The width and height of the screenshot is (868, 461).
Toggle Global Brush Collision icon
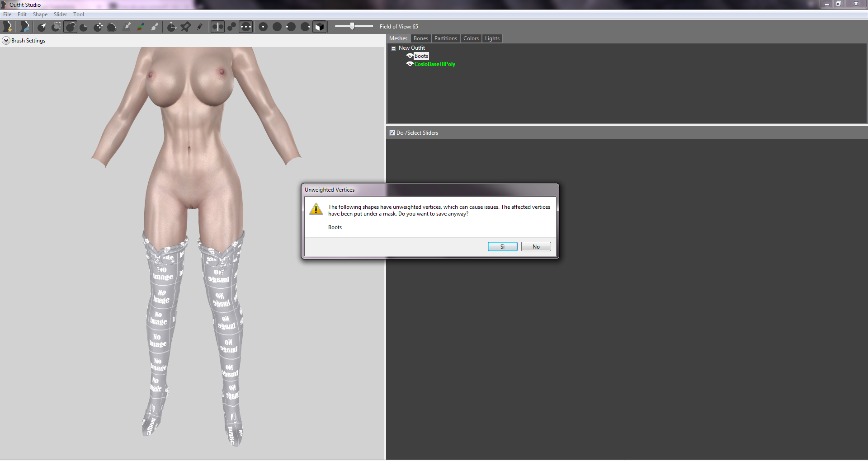click(245, 27)
